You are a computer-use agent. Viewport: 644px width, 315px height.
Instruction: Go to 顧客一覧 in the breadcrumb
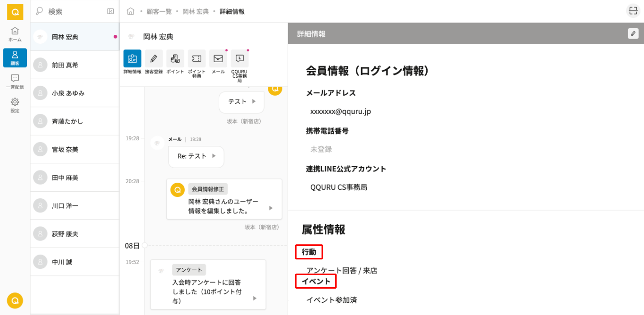tap(159, 11)
